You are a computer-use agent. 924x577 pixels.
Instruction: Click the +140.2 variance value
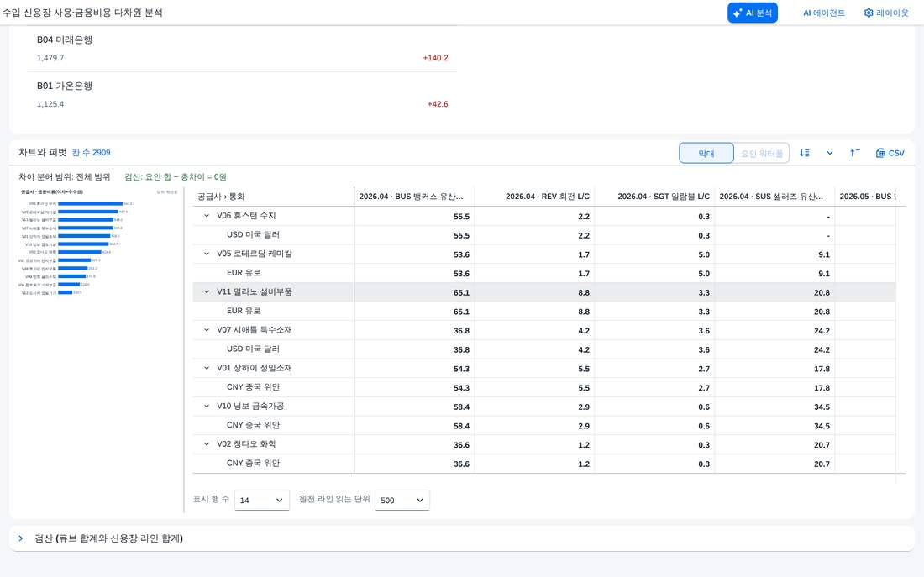click(435, 58)
